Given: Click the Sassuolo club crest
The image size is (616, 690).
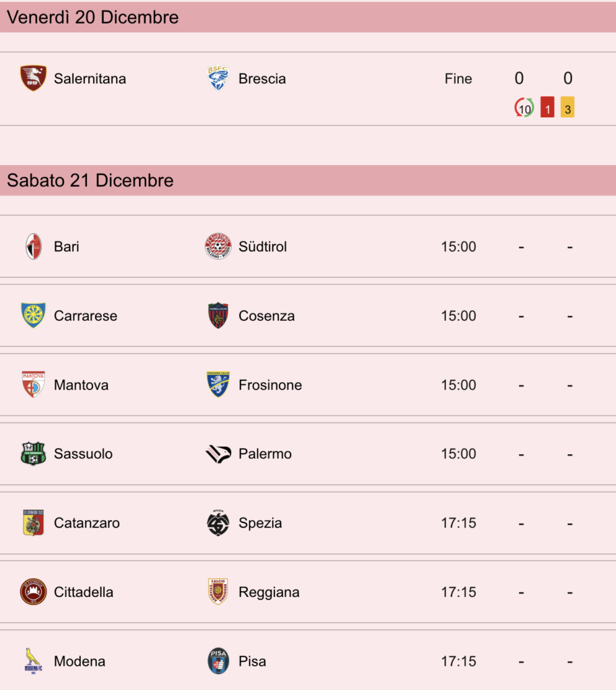Looking at the screenshot, I should 34,453.
